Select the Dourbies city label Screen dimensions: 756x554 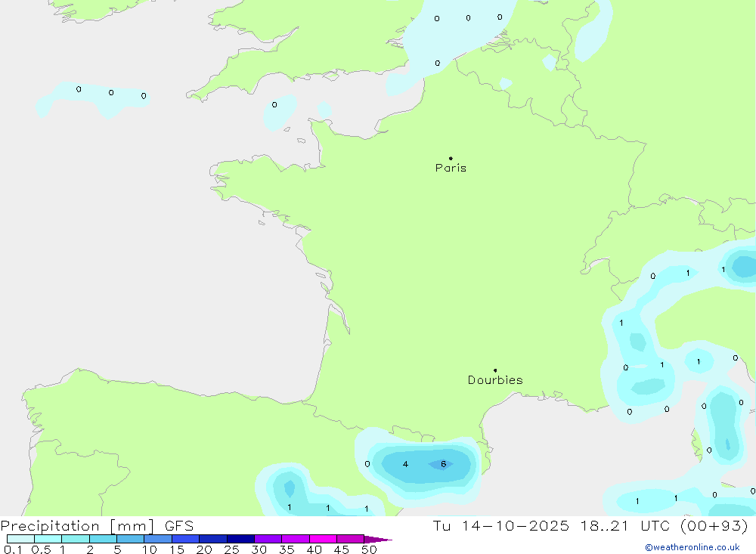click(x=495, y=380)
